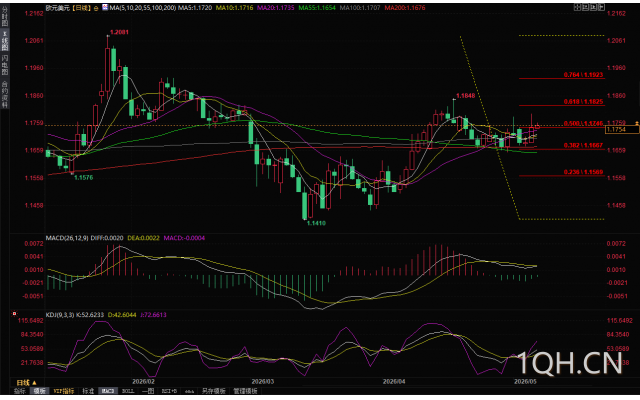Viewport: 640px width, 400px height.
Task: Click the gray MA100:1.1707 value
Action: [360, 7]
